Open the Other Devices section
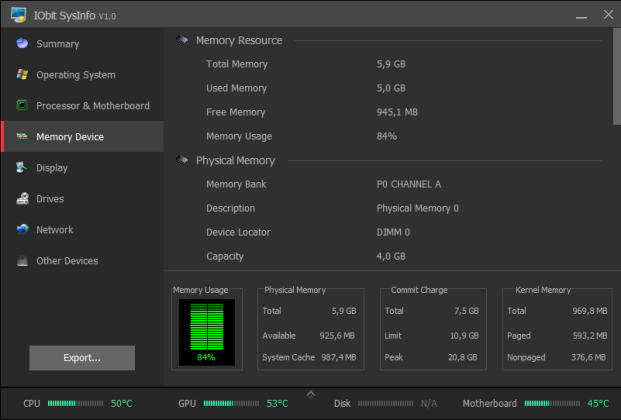This screenshot has height=420, width=621. pos(82,260)
